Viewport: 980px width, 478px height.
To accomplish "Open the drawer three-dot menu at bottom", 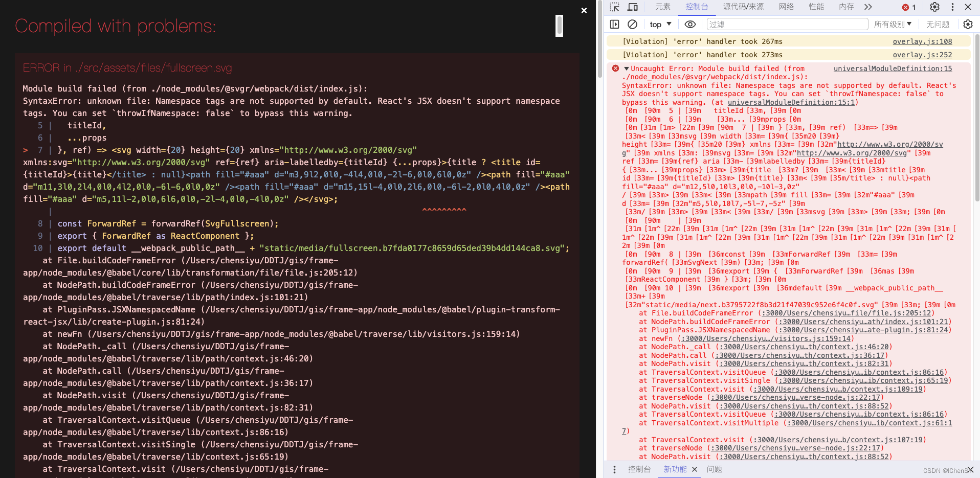I will (x=614, y=469).
